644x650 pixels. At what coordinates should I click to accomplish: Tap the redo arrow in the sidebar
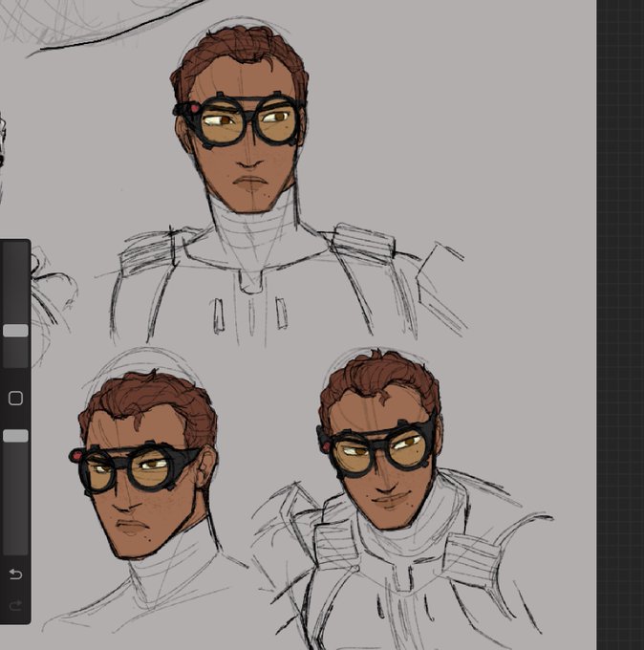[x=15, y=605]
